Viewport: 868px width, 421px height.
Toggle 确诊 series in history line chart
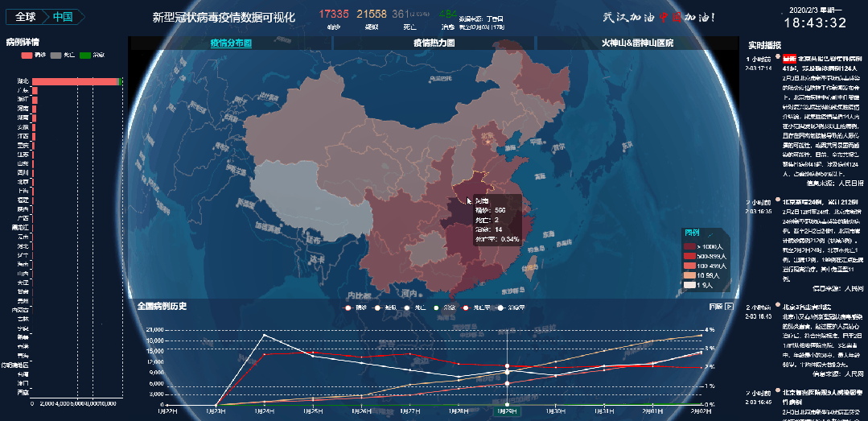point(356,307)
